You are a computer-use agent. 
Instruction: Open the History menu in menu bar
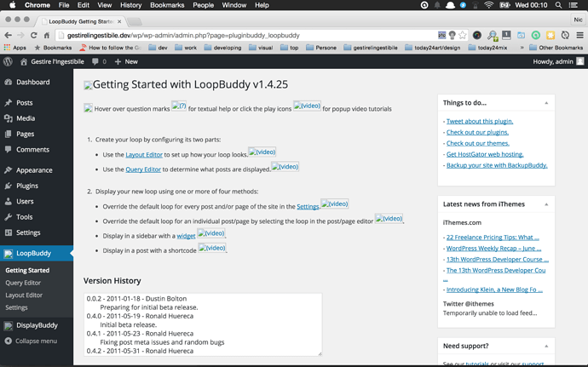point(131,5)
